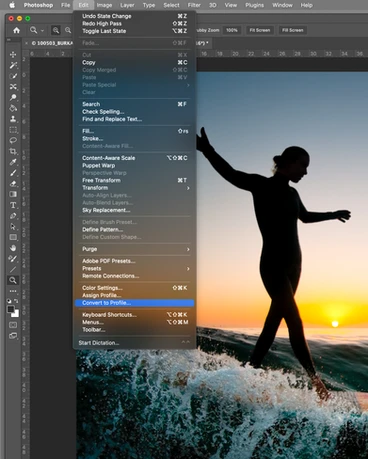Select the Eraser tool
The height and width of the screenshot is (459, 368).
(13, 183)
